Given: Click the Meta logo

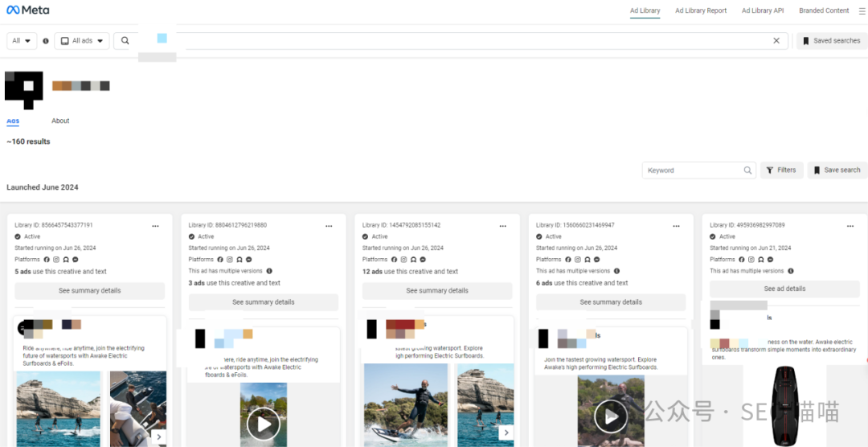Looking at the screenshot, I should pyautogui.click(x=27, y=10).
